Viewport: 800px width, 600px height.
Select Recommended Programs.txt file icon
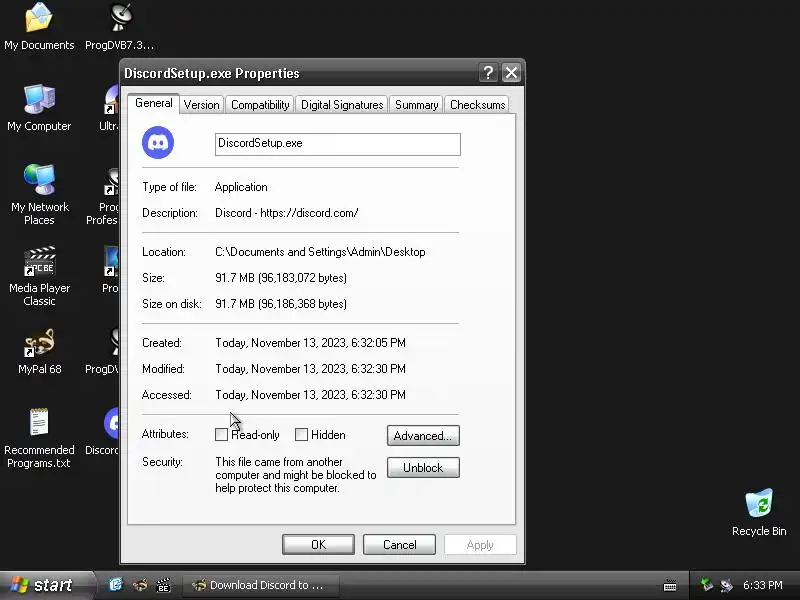pos(39,438)
